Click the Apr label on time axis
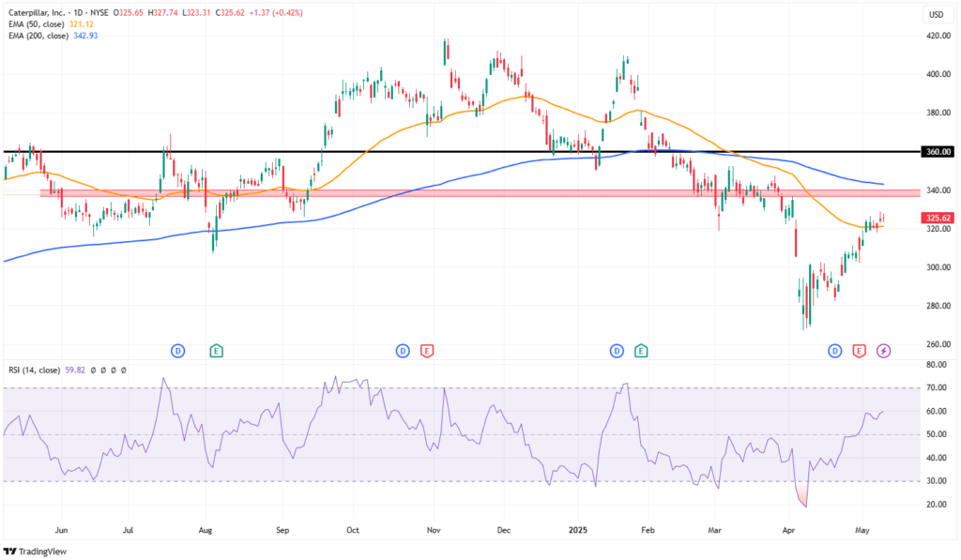961x560 pixels. pyautogui.click(x=788, y=531)
